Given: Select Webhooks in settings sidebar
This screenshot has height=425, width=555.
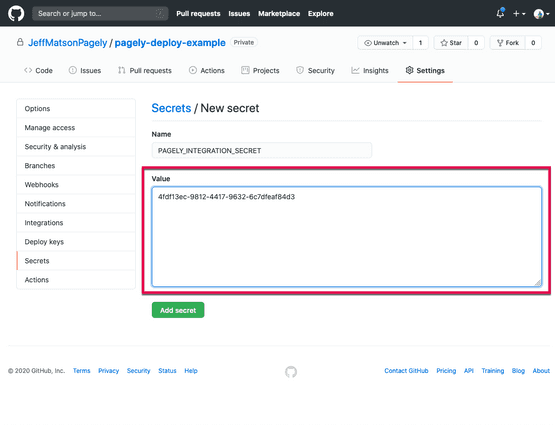Looking at the screenshot, I should click(76, 185).
